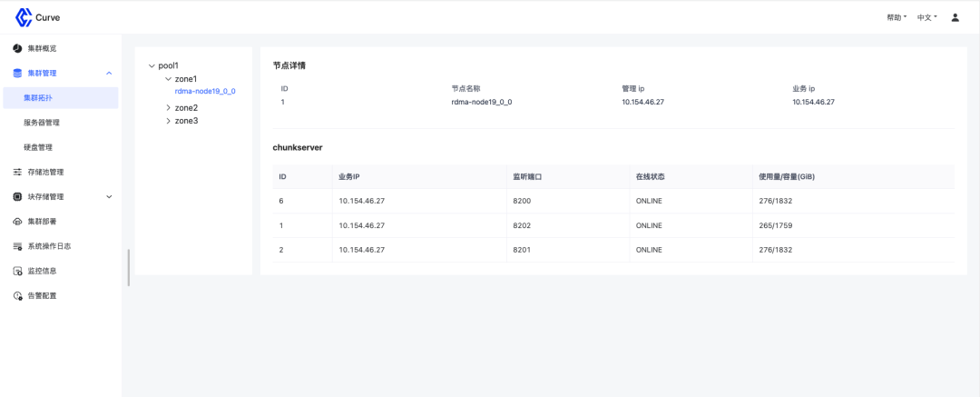Click the 集群管理 stack icon
The height and width of the screenshot is (397, 980).
(17, 73)
